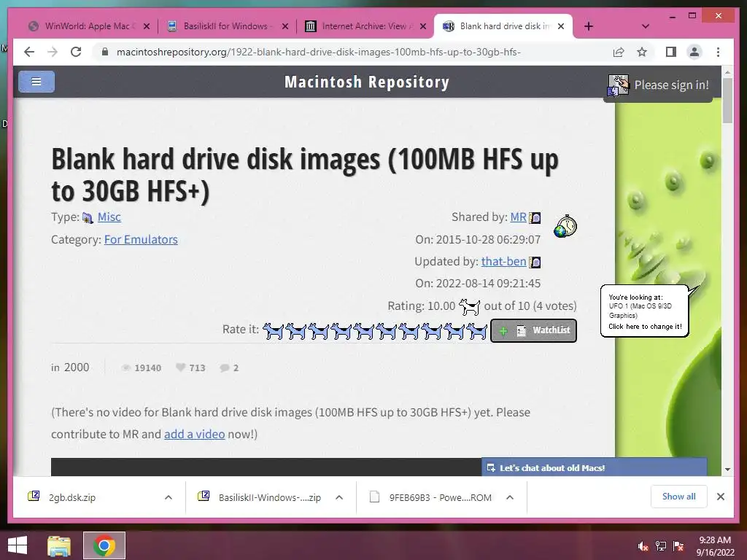Close the BasiliskII for Windows tab
Image resolution: width=747 pixels, height=560 pixels.
tap(285, 27)
